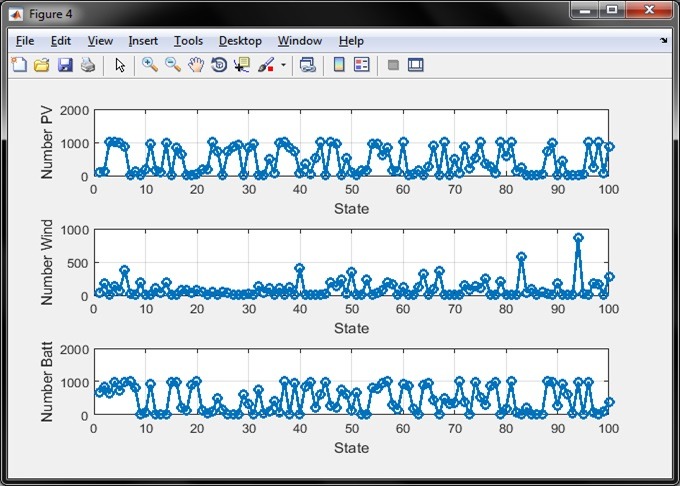Print the figure with the printer icon
The height and width of the screenshot is (486, 680).
[88, 65]
